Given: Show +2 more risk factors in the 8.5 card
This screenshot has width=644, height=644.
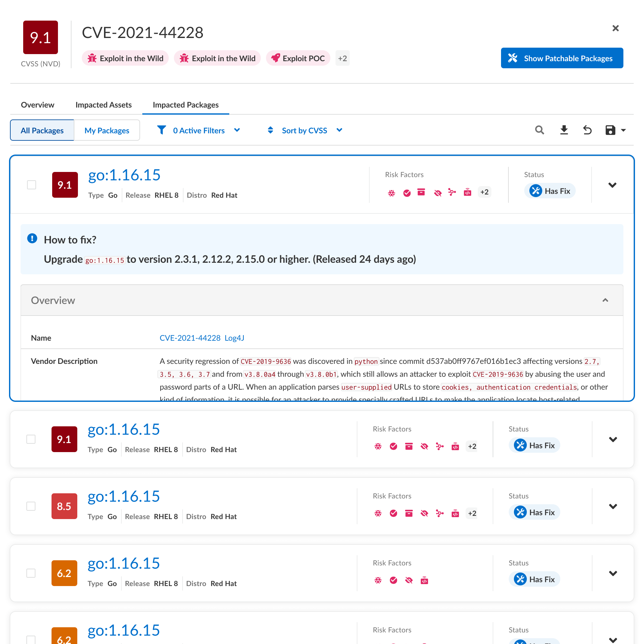Looking at the screenshot, I should (472, 513).
